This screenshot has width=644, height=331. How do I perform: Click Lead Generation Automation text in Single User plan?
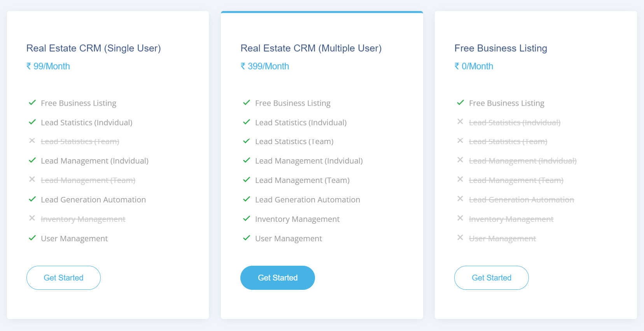coord(93,200)
